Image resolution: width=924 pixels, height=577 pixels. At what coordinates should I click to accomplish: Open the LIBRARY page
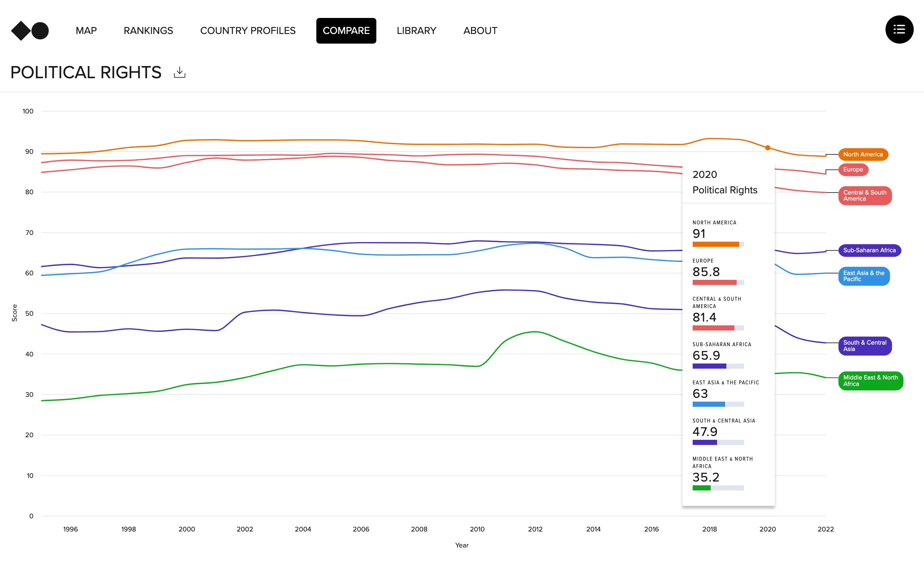pyautogui.click(x=416, y=30)
